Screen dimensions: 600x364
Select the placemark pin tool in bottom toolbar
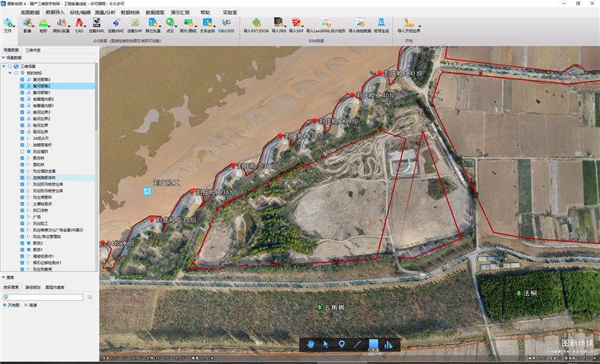tap(342, 344)
